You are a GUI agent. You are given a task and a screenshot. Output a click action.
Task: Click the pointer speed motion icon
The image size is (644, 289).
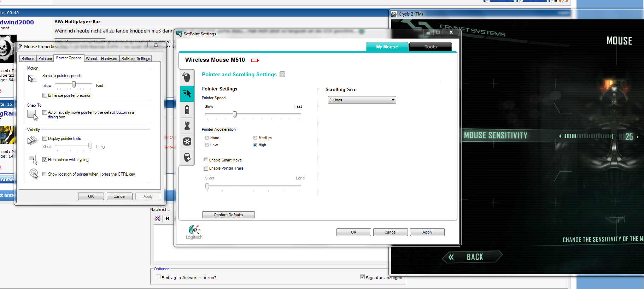[32, 79]
